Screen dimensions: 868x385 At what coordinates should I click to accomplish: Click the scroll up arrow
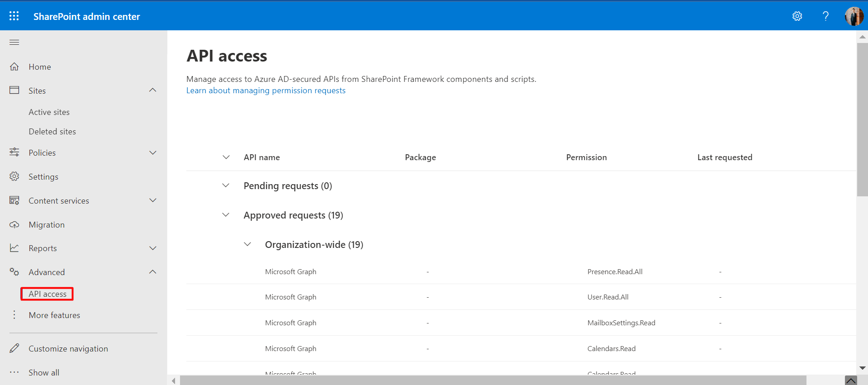[x=862, y=37]
